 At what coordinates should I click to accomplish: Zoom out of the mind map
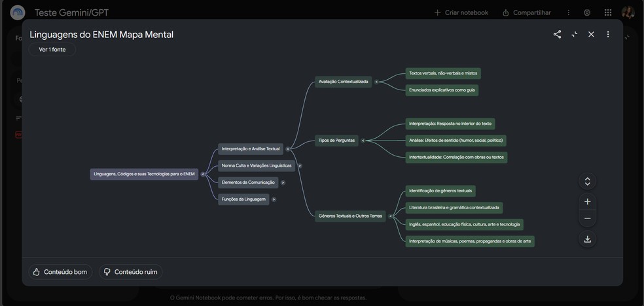(x=587, y=218)
